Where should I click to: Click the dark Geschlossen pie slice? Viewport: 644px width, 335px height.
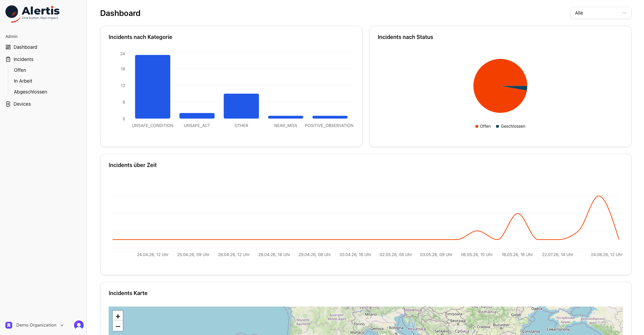521,88
